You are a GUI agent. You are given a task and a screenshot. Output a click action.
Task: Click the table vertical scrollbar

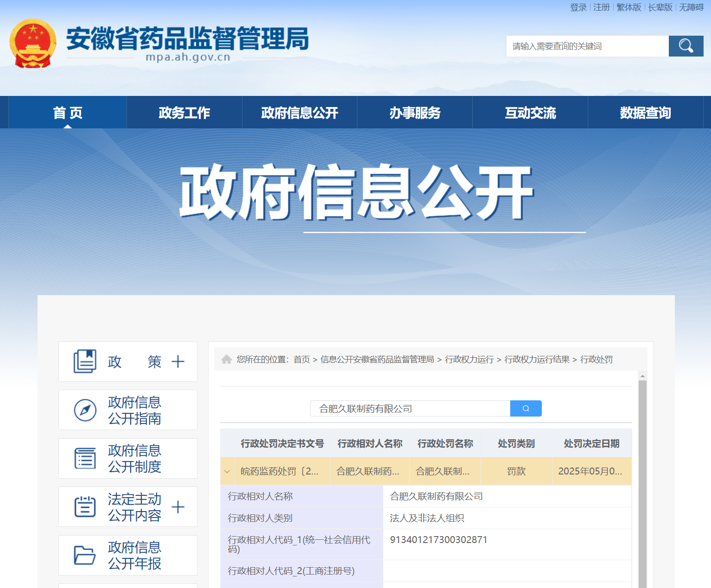click(x=642, y=484)
